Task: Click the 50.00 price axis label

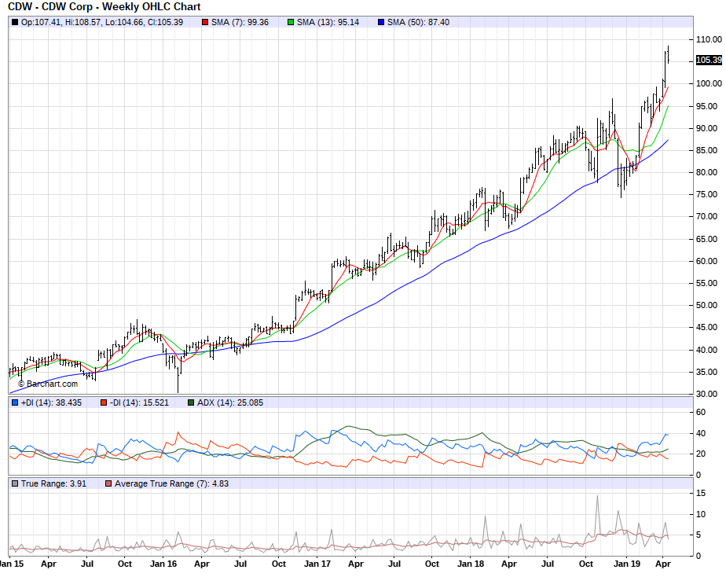Action: 707,305
